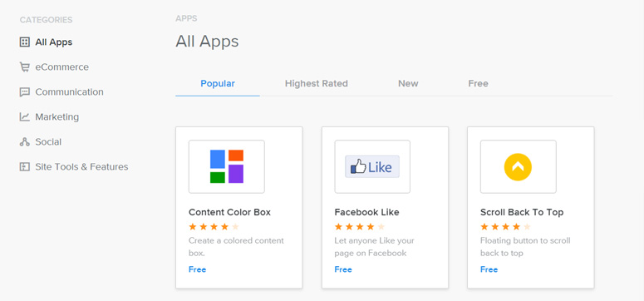Click the All Apps grid icon

click(25, 42)
